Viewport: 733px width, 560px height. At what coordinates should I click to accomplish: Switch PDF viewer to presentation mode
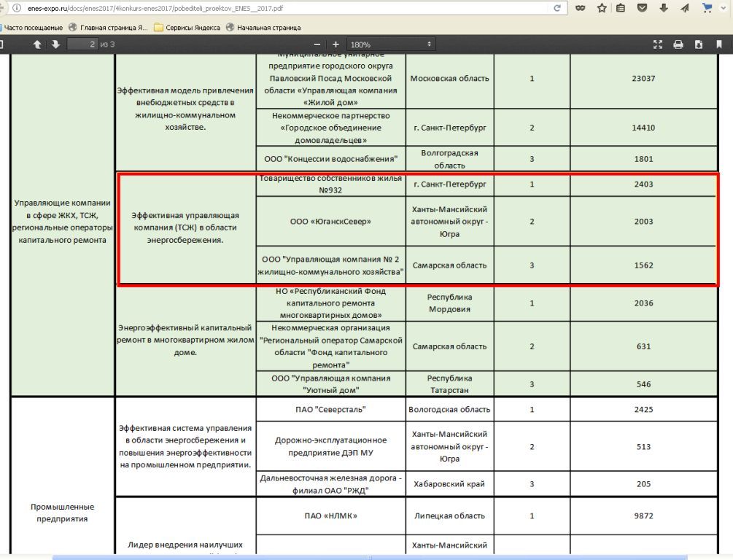(658, 44)
